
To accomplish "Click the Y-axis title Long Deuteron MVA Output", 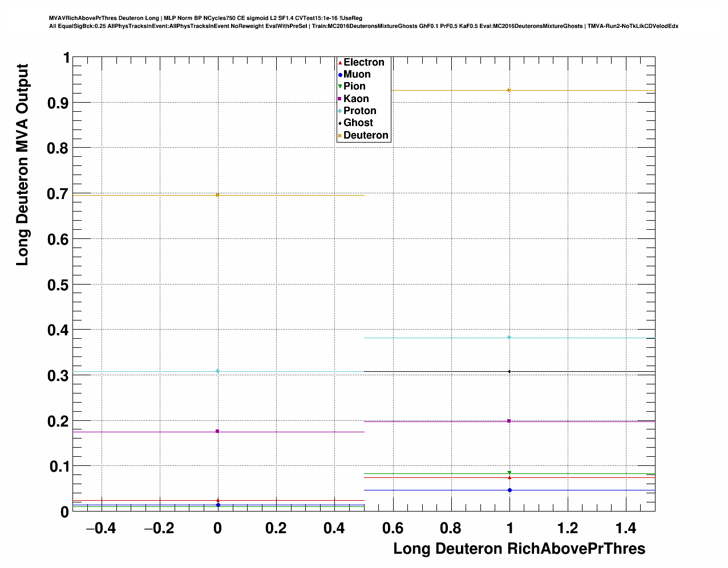I will (22, 165).
